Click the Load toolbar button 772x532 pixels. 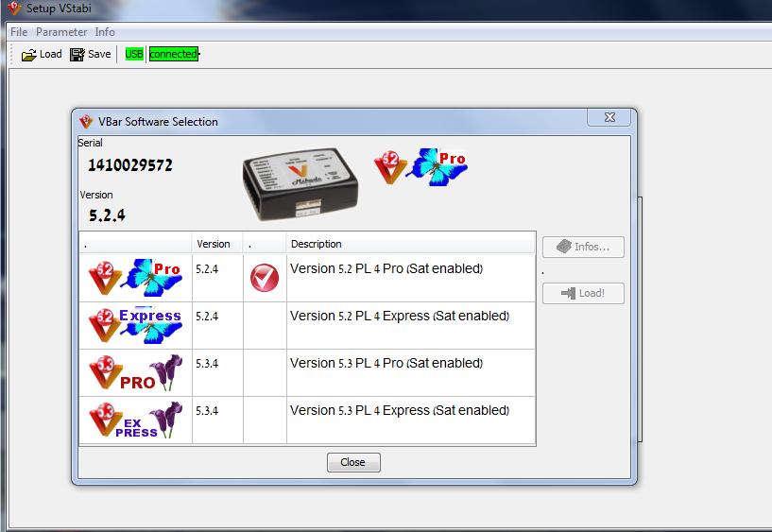pos(42,54)
